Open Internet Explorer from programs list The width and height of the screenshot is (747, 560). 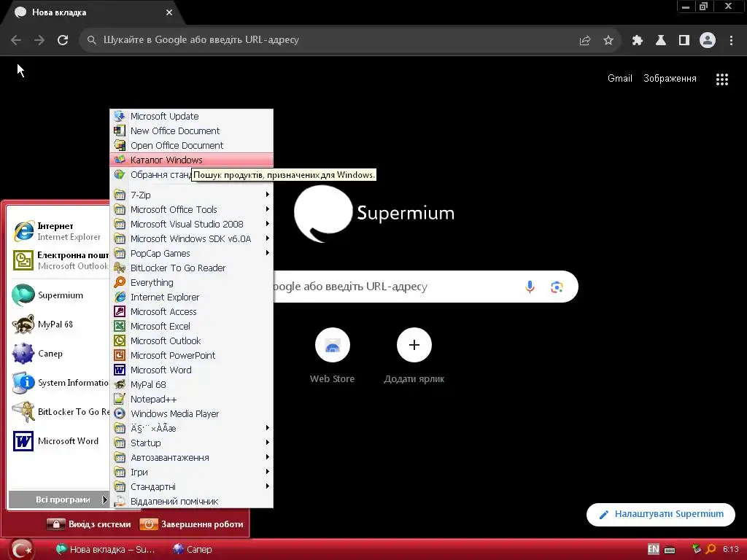click(192, 297)
